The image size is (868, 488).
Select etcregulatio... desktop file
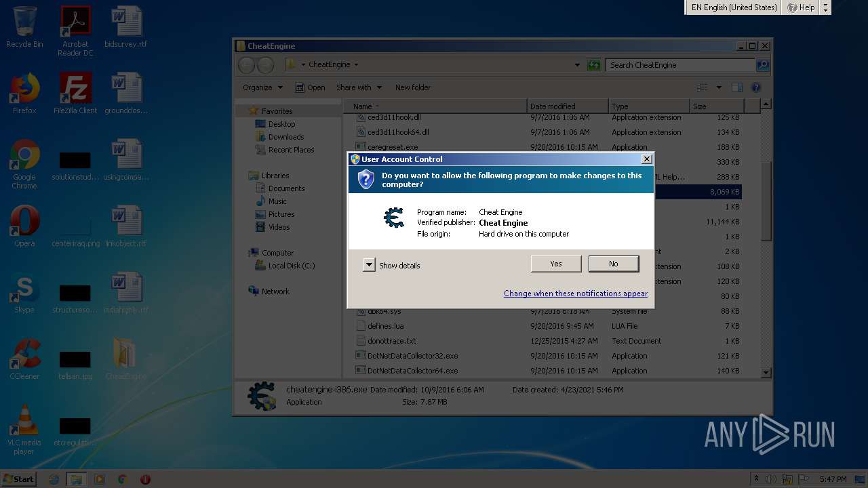click(x=75, y=432)
